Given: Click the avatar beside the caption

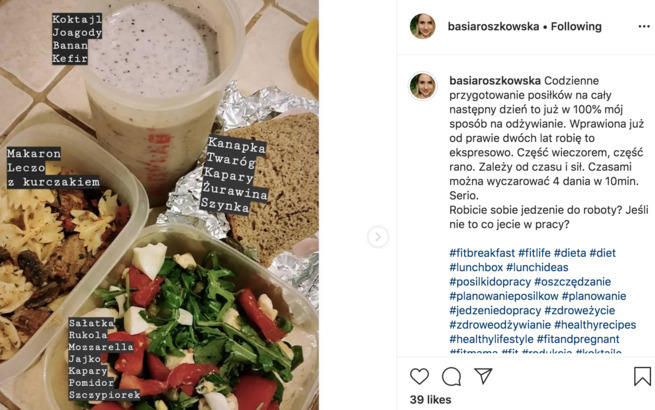Looking at the screenshot, I should click(423, 86).
